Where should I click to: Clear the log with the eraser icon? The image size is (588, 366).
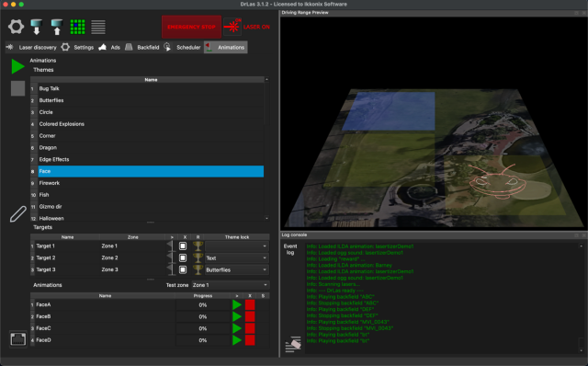coord(293,344)
